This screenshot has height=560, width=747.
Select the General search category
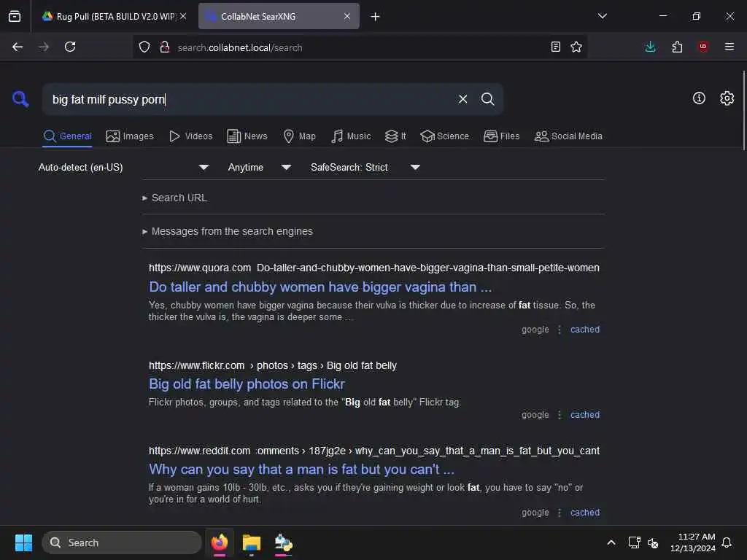pos(68,136)
